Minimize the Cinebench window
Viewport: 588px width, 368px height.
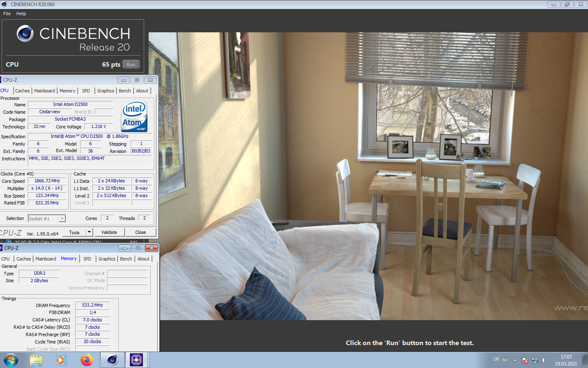(554, 4)
